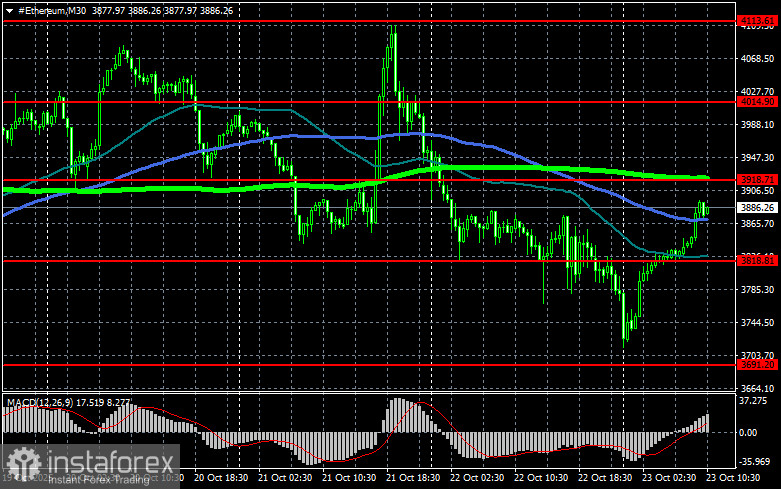Click the 22 Oct 02:30 time label
The width and height of the screenshot is (781, 489).
tap(477, 478)
